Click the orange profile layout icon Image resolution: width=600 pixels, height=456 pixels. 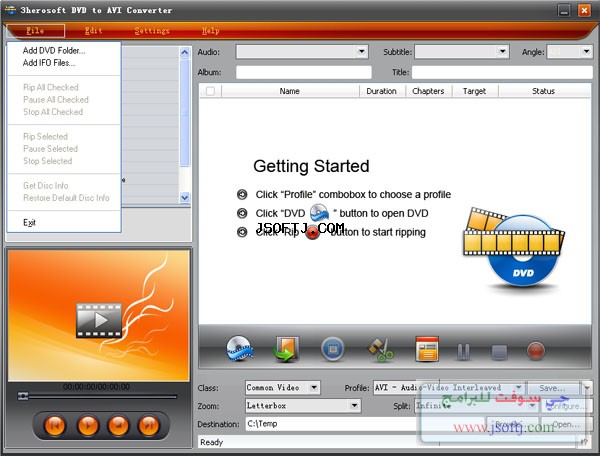tap(427, 349)
